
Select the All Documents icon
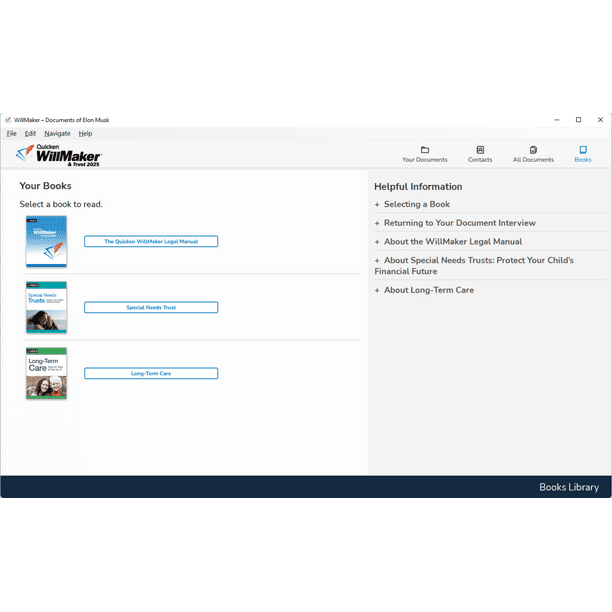533,150
